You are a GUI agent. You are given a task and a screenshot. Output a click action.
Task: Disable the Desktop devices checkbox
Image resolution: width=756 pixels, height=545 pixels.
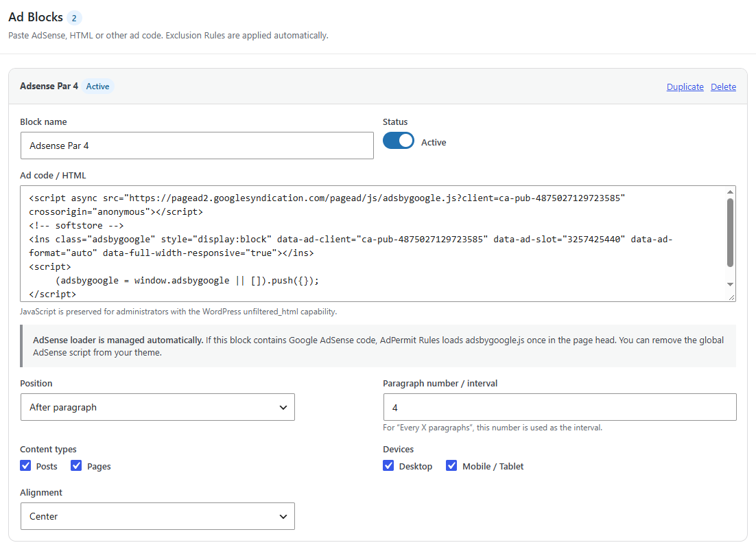388,465
